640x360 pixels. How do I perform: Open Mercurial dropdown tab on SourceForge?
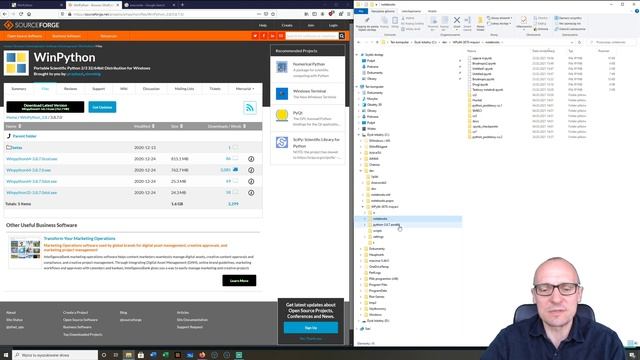click(x=245, y=89)
